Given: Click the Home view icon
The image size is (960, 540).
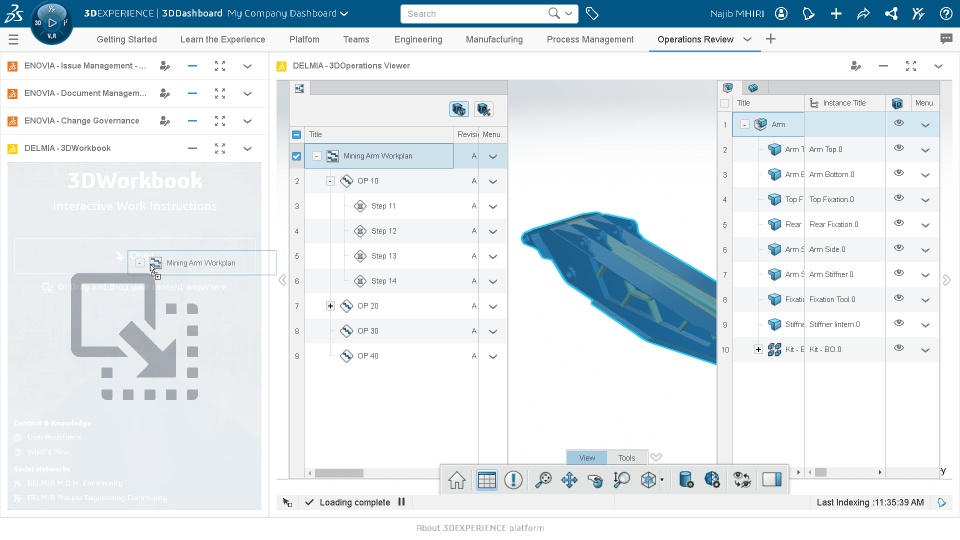Looking at the screenshot, I should click(457, 480).
